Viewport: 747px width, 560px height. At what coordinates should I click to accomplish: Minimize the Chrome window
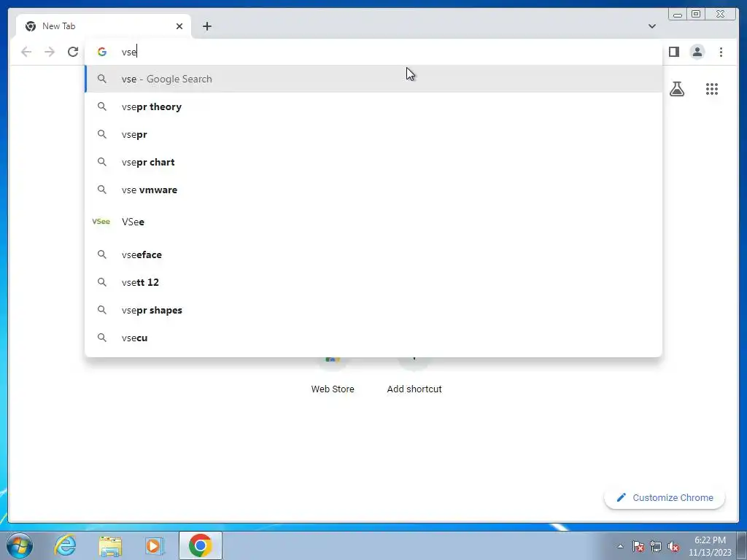(678, 15)
